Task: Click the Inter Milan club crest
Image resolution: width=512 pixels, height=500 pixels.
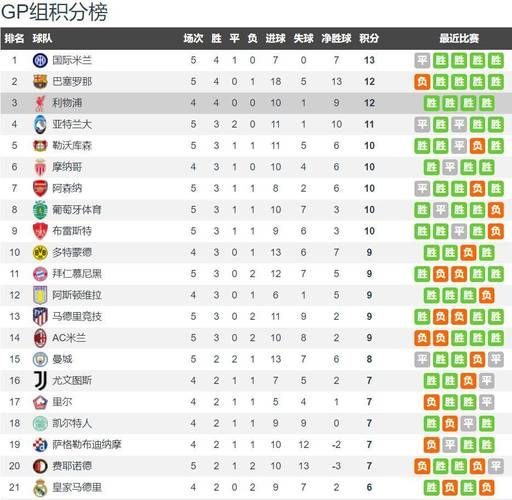Action: (x=40, y=60)
